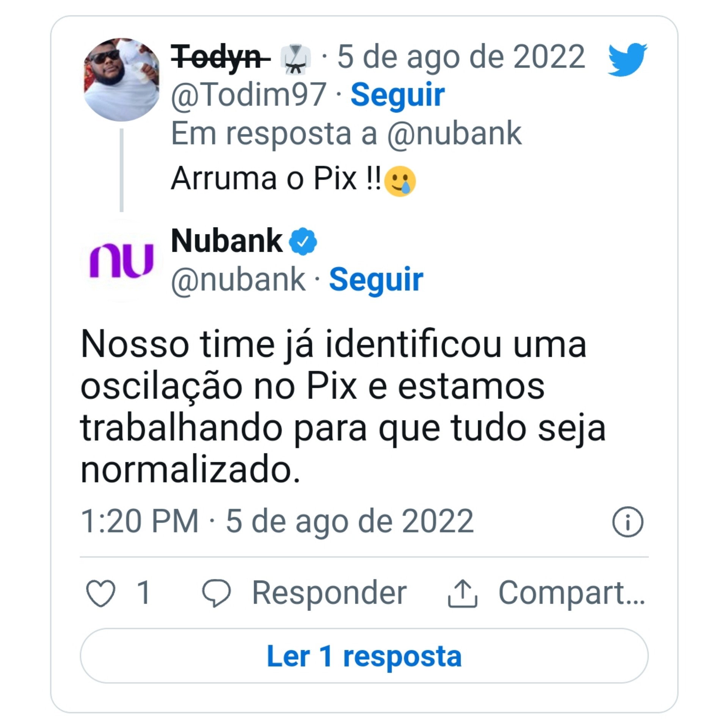
Task: Click the @Todim97 handle
Action: pos(248,95)
